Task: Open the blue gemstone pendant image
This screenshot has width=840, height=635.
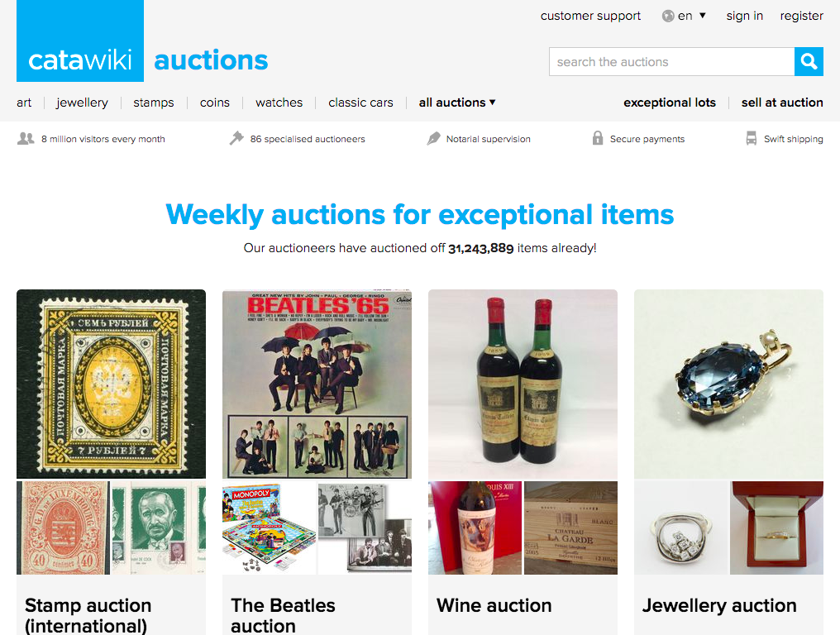Action: [x=728, y=384]
